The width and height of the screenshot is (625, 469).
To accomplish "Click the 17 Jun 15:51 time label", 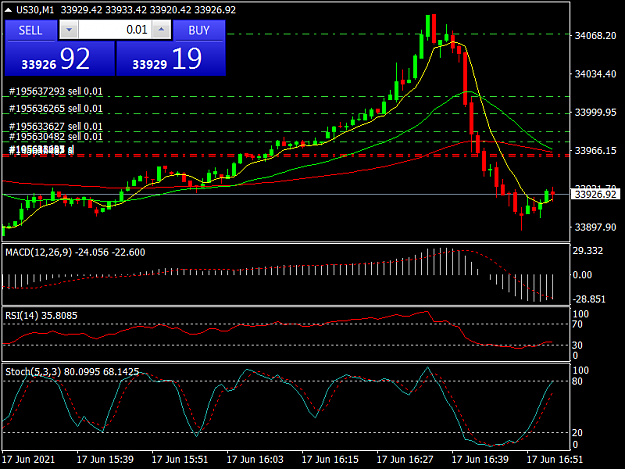I will pos(180,459).
